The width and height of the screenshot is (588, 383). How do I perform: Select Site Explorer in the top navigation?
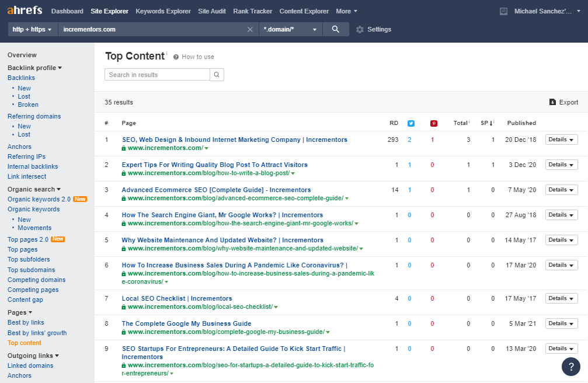(110, 11)
